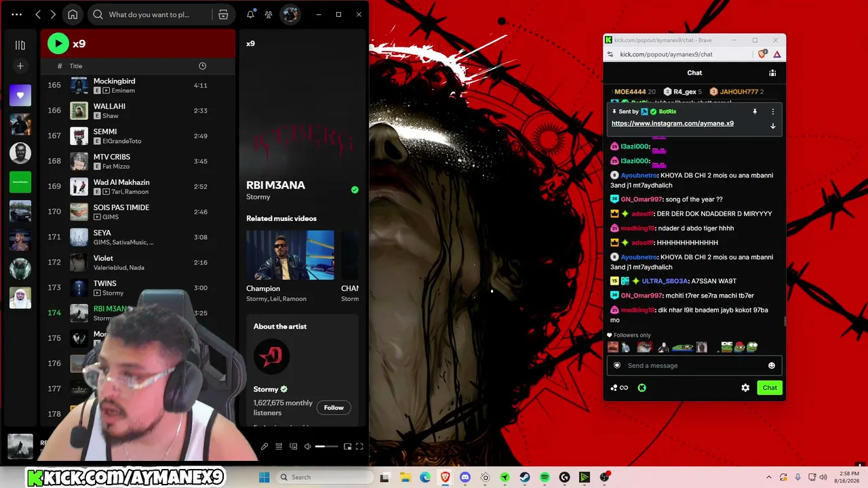Send the message with green Chat button
The height and width of the screenshot is (488, 868).
click(770, 388)
